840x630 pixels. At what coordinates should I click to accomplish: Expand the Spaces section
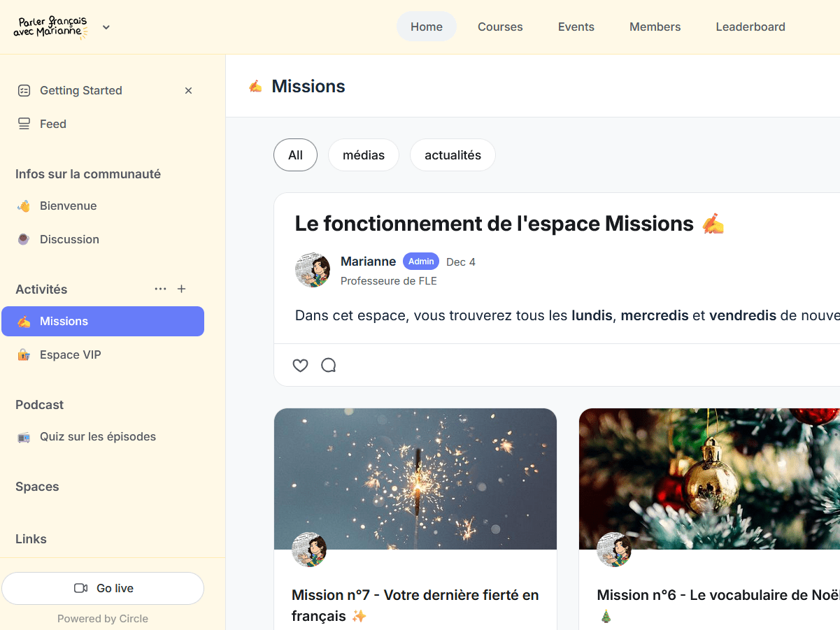pos(37,487)
